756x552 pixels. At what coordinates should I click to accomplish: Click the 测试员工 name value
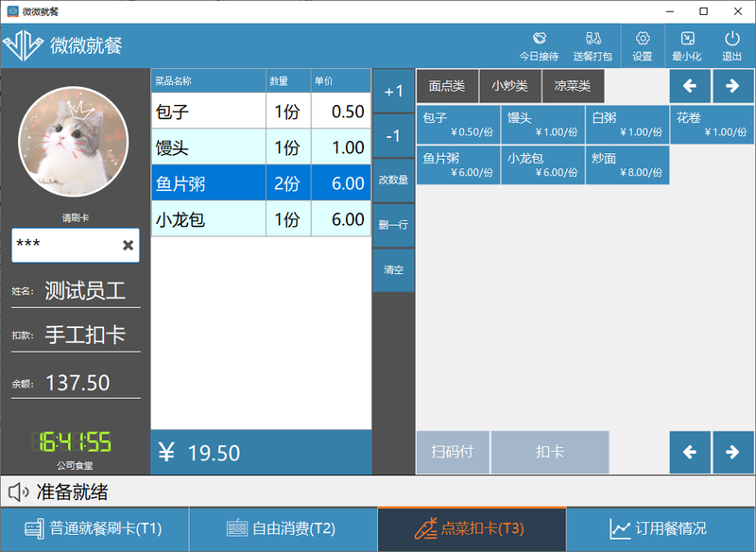pyautogui.click(x=85, y=291)
